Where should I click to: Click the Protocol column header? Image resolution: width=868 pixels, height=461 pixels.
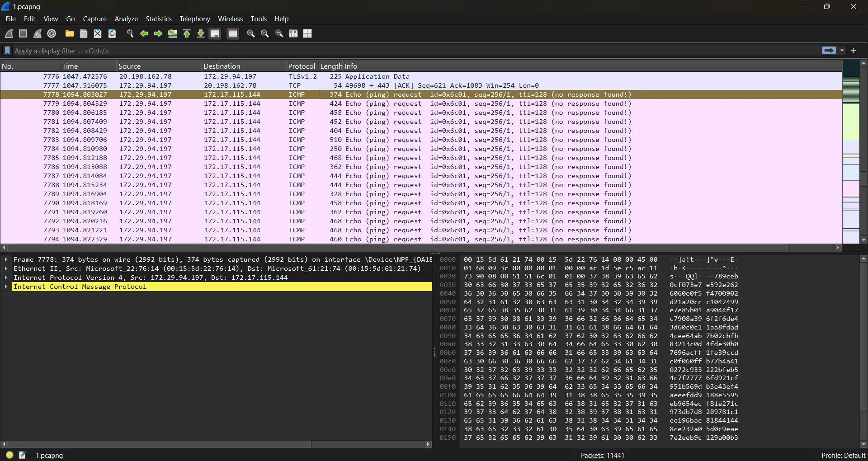(x=301, y=66)
